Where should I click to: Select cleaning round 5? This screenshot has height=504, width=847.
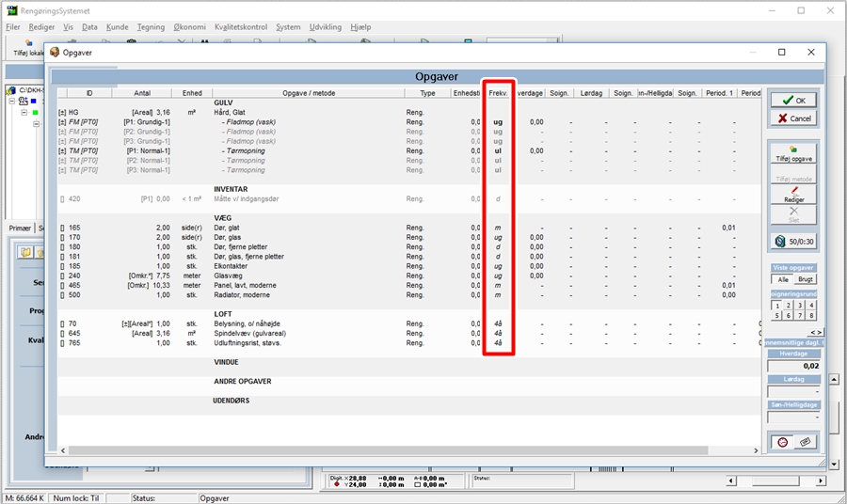(x=776, y=315)
